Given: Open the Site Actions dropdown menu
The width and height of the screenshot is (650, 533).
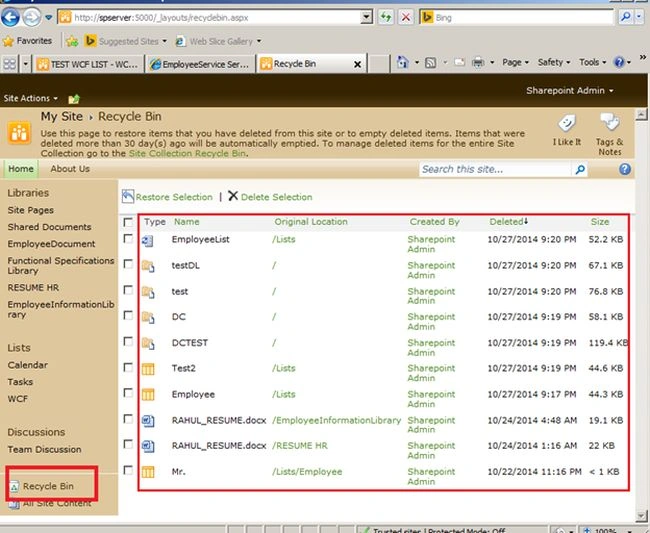Looking at the screenshot, I should pyautogui.click(x=30, y=99).
